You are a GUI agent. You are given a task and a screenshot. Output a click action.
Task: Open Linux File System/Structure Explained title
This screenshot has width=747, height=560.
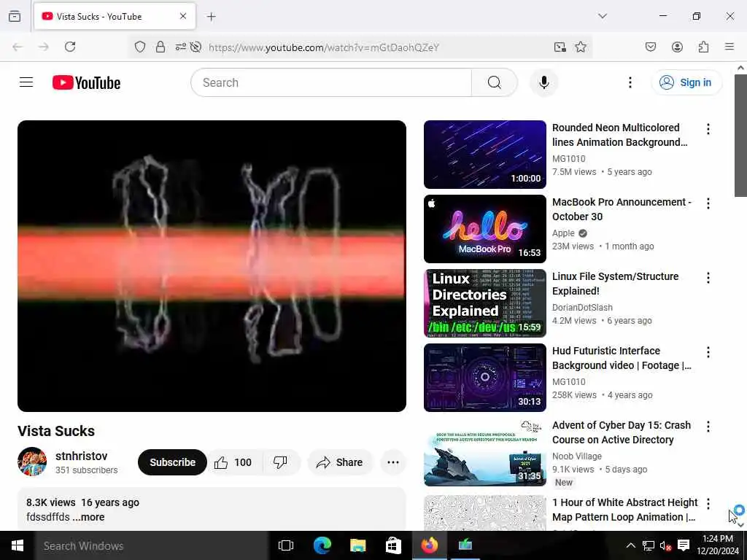[x=615, y=284]
